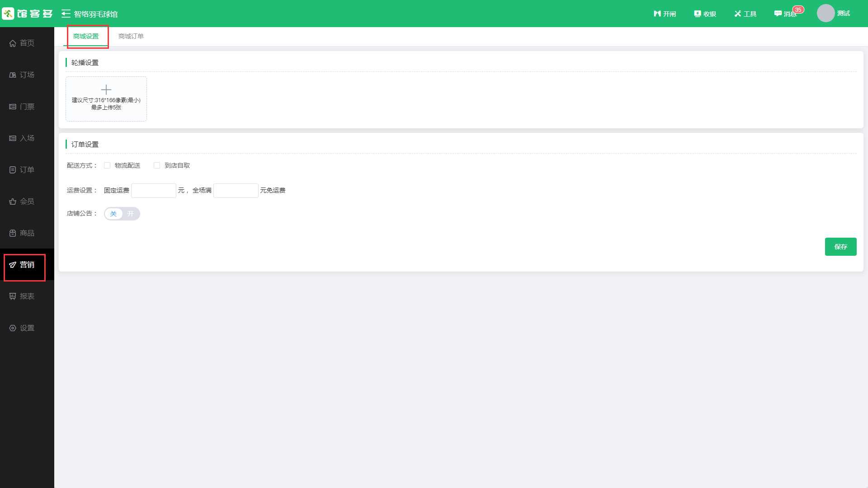
Task: Open 商品 products bag icon
Action: coord(13,233)
